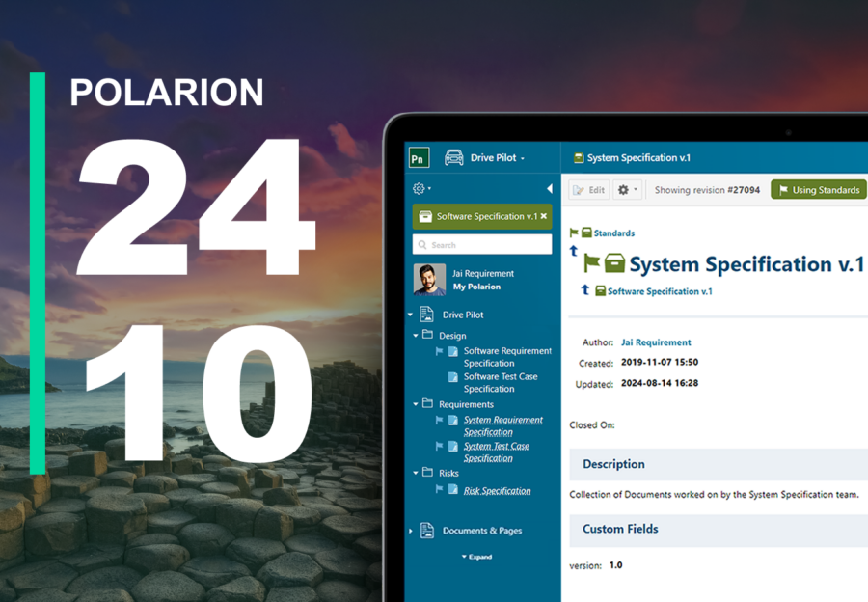
Task: Click the Polarion Pn logo icon
Action: 419,157
